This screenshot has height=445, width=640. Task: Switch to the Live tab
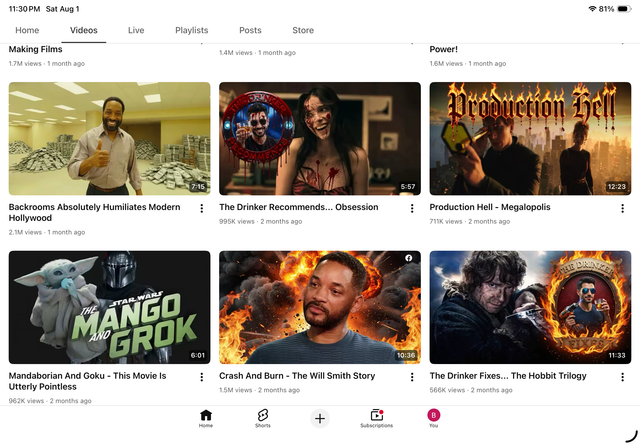[x=136, y=30]
